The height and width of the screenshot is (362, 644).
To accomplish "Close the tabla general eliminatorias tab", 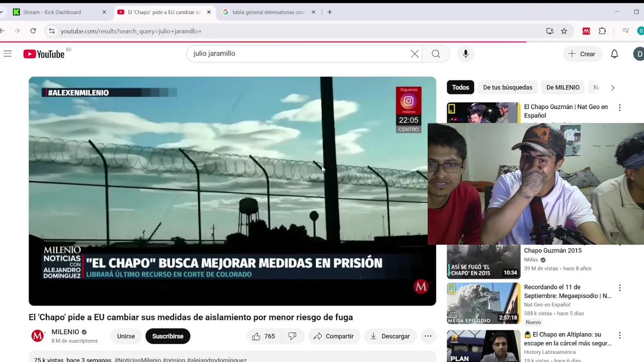I will pos(313,12).
